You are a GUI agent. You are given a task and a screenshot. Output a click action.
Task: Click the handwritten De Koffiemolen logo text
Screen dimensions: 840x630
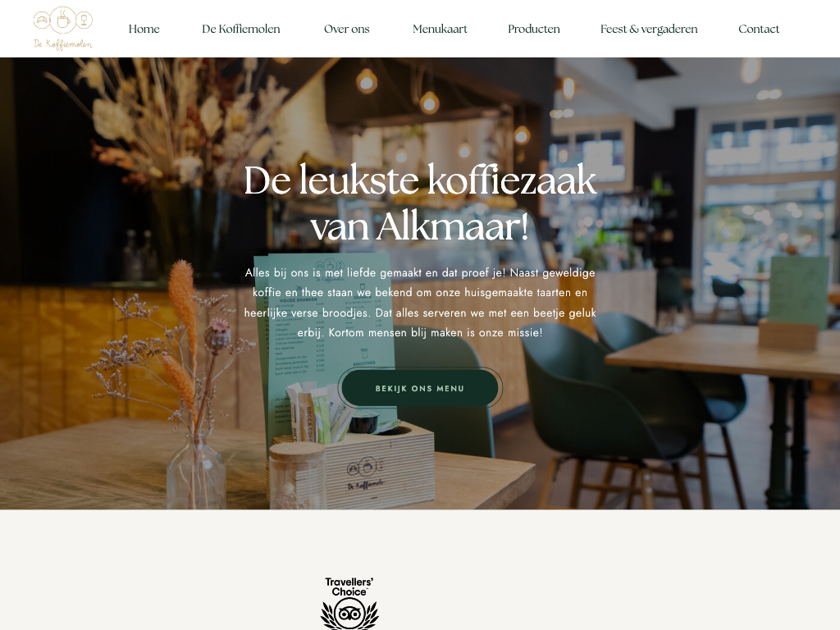(62, 44)
